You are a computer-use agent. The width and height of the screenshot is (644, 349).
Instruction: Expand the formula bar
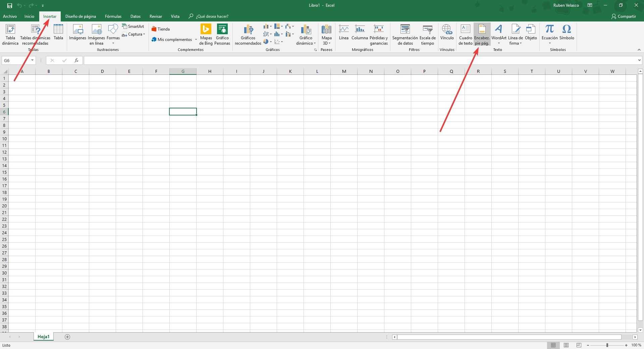pyautogui.click(x=639, y=60)
